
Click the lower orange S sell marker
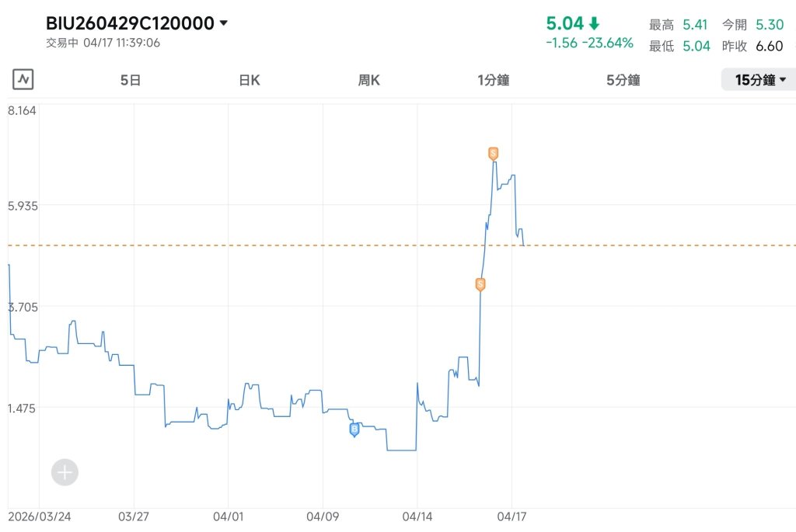click(x=480, y=284)
